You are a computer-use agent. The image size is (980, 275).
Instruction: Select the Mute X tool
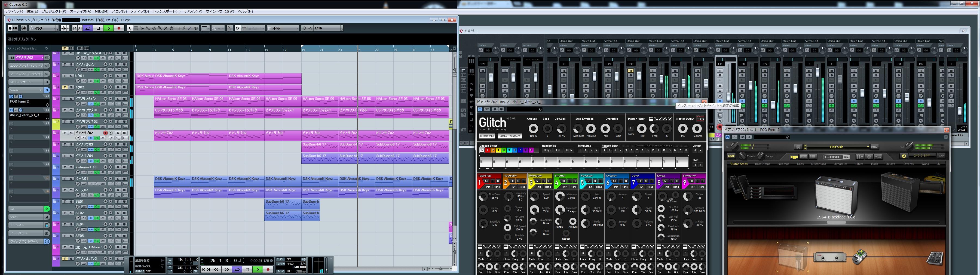tap(166, 28)
